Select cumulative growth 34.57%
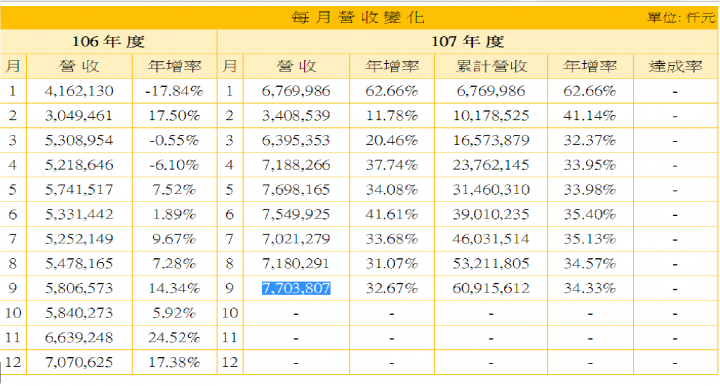Viewport: 720px width, 386px height. pyautogui.click(x=590, y=264)
